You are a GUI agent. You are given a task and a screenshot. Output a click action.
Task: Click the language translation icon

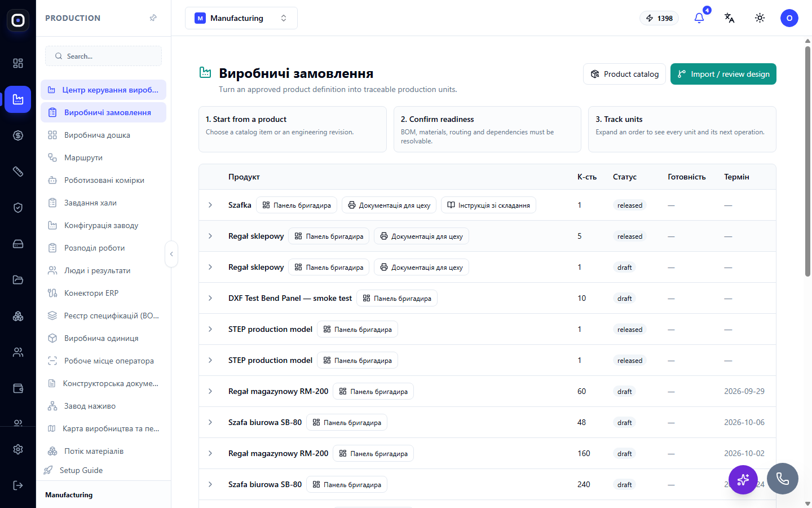730,18
